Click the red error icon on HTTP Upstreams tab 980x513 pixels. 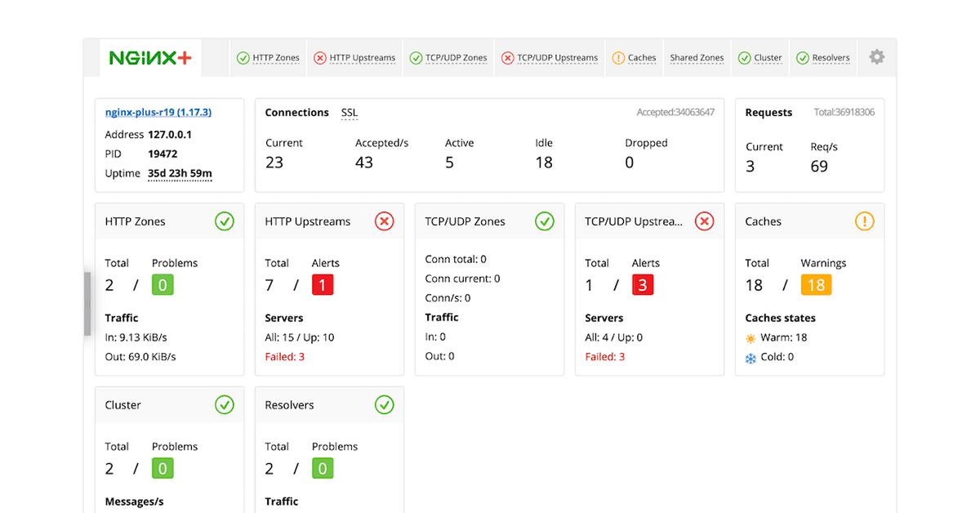[x=320, y=57]
